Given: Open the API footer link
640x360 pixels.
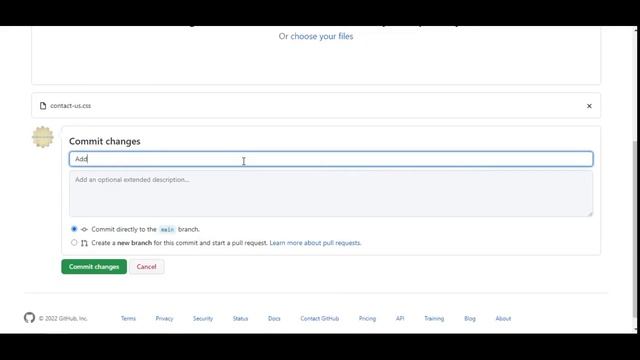Looking at the screenshot, I should pyautogui.click(x=400, y=318).
